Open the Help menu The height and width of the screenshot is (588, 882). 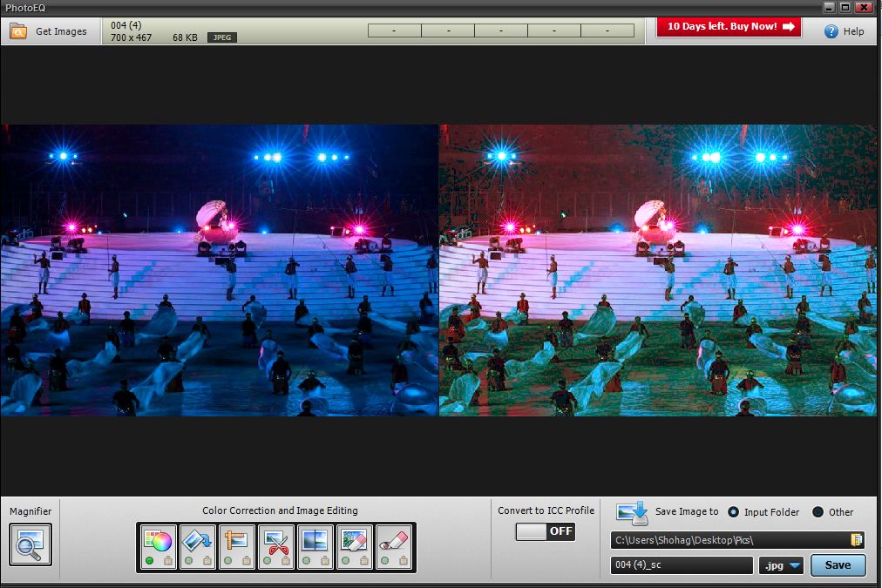click(845, 31)
